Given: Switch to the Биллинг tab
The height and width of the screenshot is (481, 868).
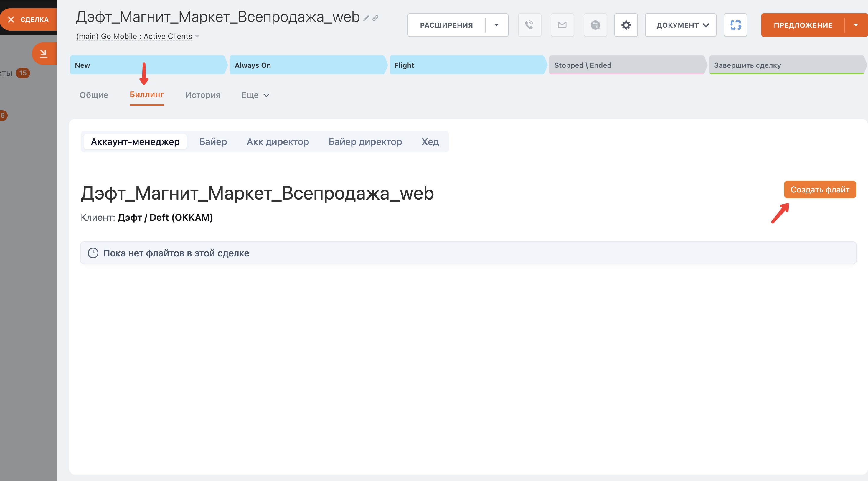Looking at the screenshot, I should (x=146, y=95).
